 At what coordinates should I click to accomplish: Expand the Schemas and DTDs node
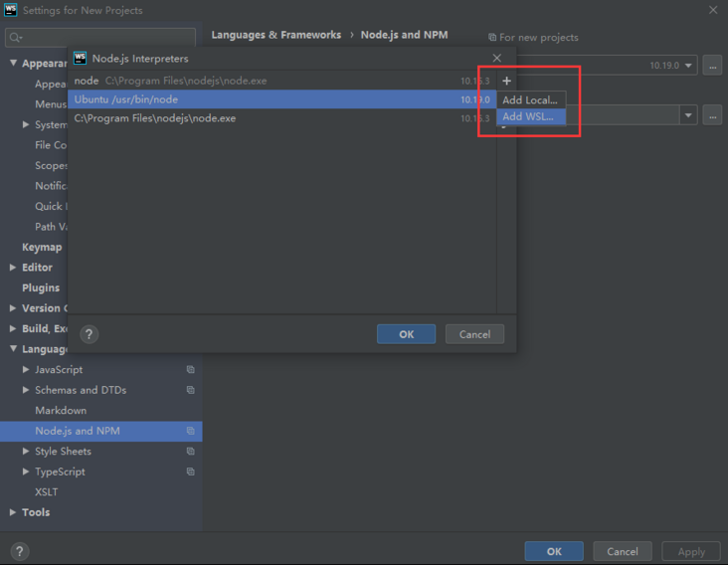tap(26, 390)
